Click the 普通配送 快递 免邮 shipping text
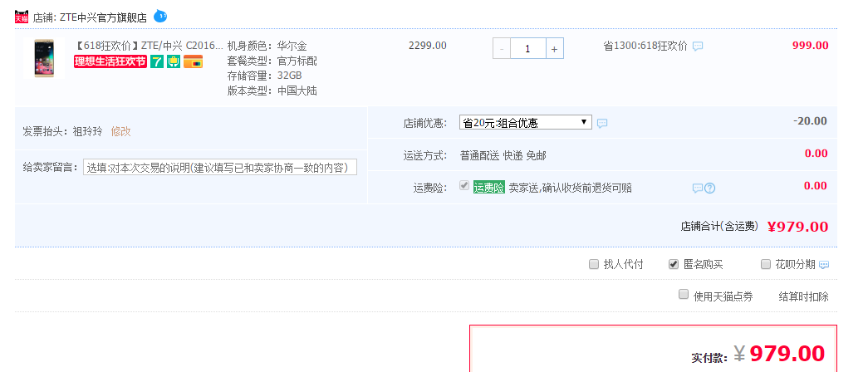 pyautogui.click(x=503, y=155)
